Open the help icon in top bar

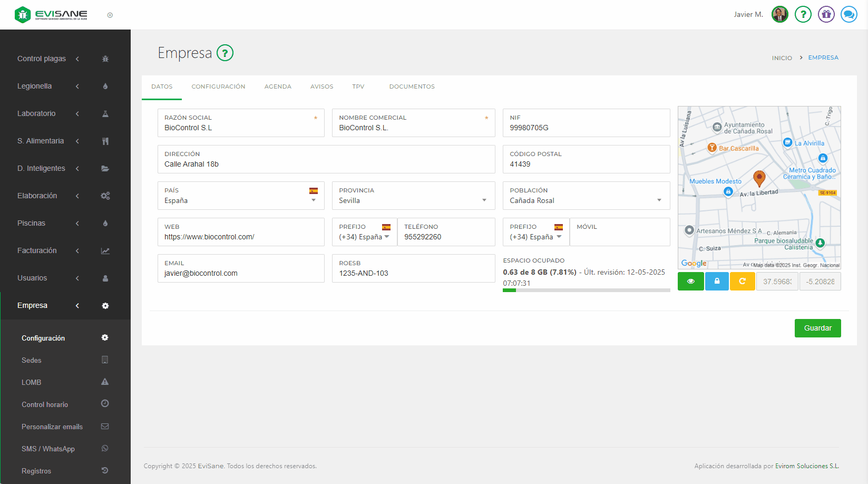point(803,15)
